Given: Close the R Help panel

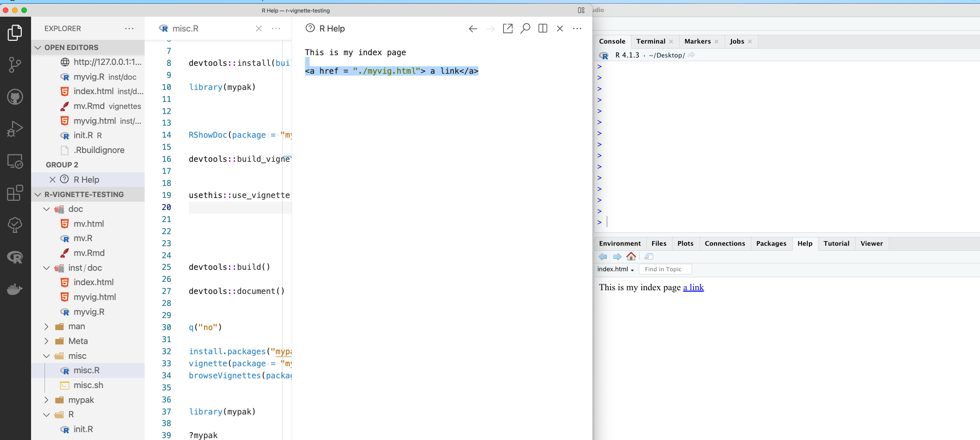Looking at the screenshot, I should pyautogui.click(x=560, y=29).
